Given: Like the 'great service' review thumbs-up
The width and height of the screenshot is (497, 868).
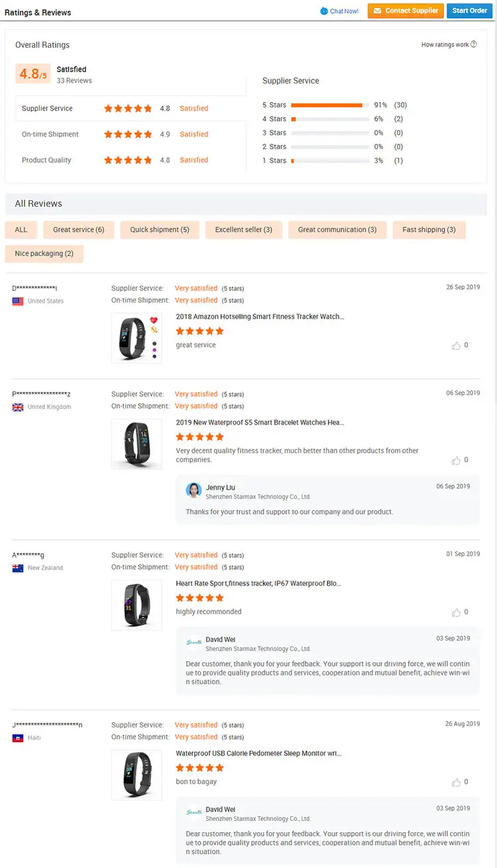Looking at the screenshot, I should (456, 346).
